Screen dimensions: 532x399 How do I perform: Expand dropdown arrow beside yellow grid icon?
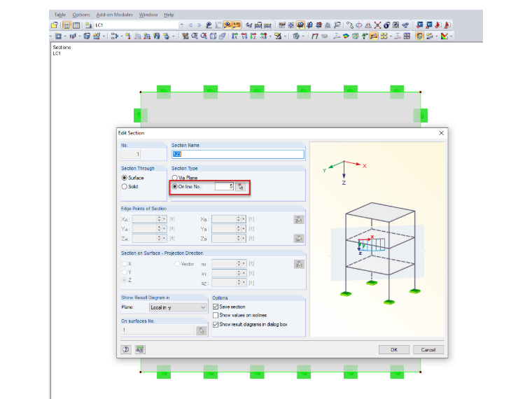coord(391,36)
